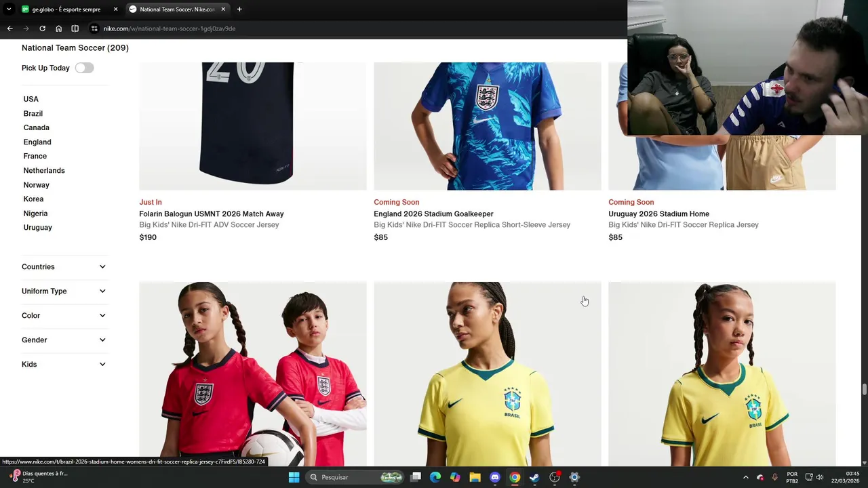Viewport: 868px width, 488px height.
Task: Click the $190 price of the USMNT jersey
Action: pyautogui.click(x=148, y=237)
